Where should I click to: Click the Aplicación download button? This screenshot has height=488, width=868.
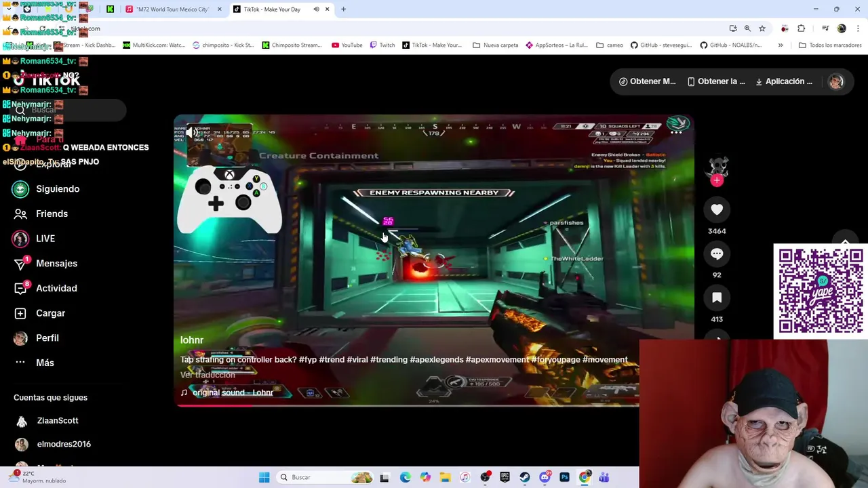pos(784,81)
